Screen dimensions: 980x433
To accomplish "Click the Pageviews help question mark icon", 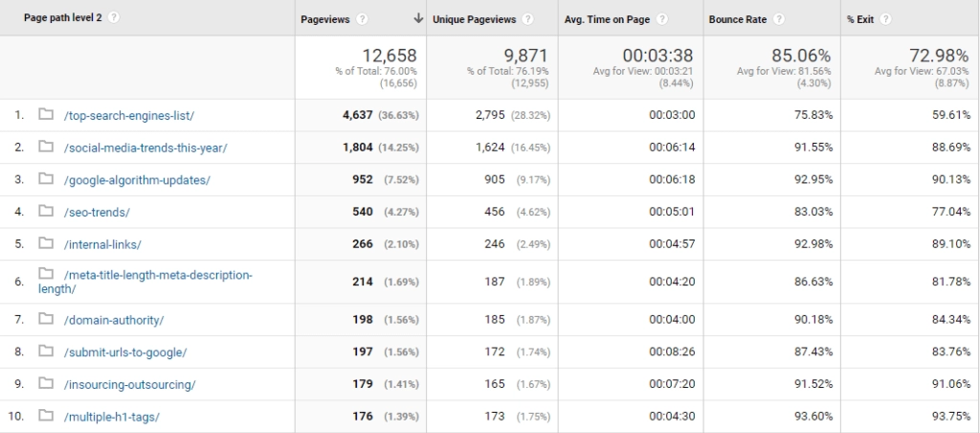I will (361, 19).
